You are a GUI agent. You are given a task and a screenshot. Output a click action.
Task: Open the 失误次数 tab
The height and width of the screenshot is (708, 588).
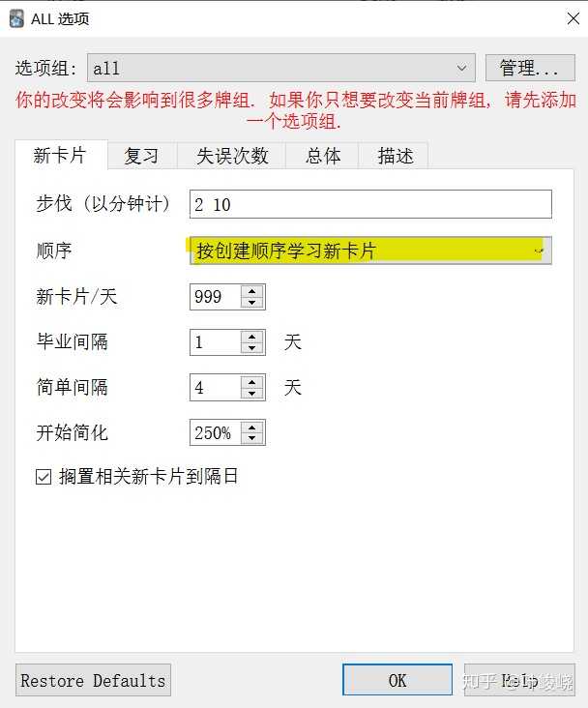click(232, 156)
